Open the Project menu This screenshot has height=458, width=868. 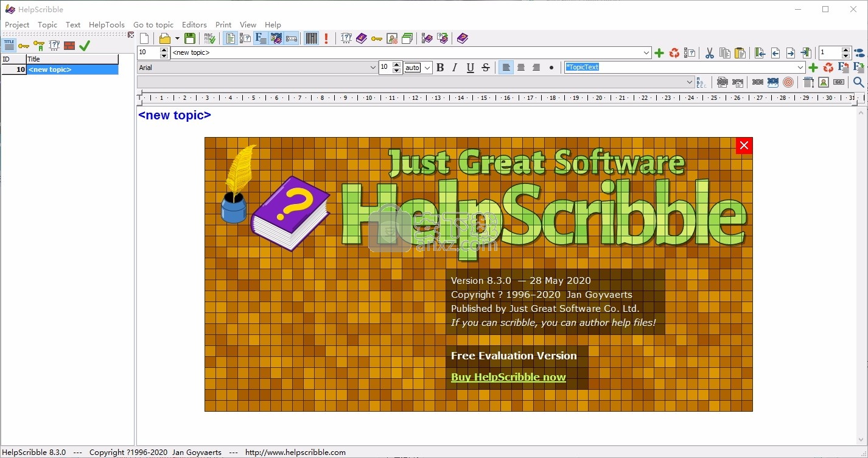tap(17, 25)
